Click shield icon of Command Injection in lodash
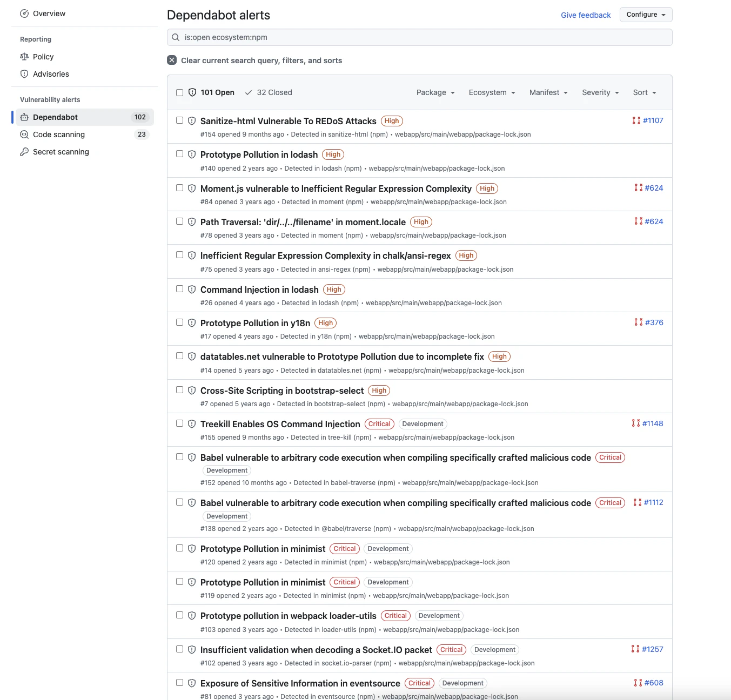 [192, 290]
